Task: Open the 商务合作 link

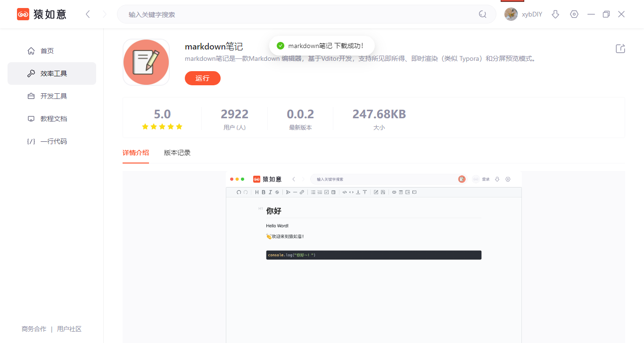Action: coord(34,329)
